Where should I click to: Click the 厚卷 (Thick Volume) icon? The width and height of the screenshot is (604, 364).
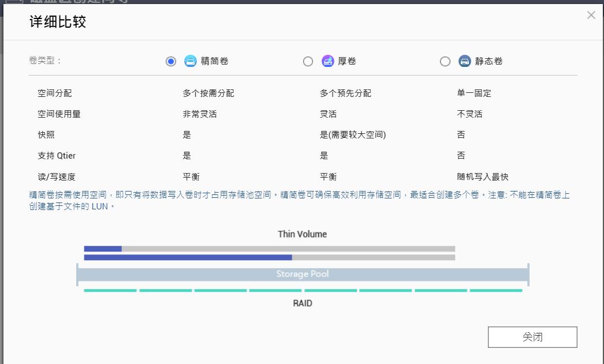pos(327,61)
